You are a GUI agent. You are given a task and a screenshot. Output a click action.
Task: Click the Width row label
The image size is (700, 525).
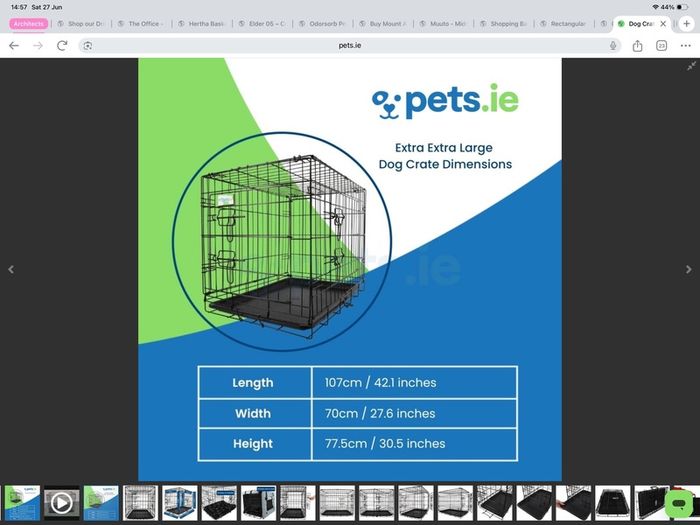(253, 413)
